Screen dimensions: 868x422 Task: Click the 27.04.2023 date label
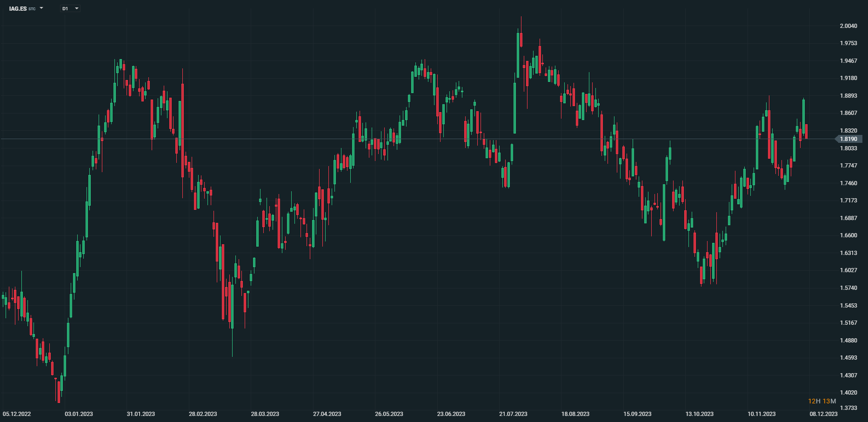coord(327,414)
